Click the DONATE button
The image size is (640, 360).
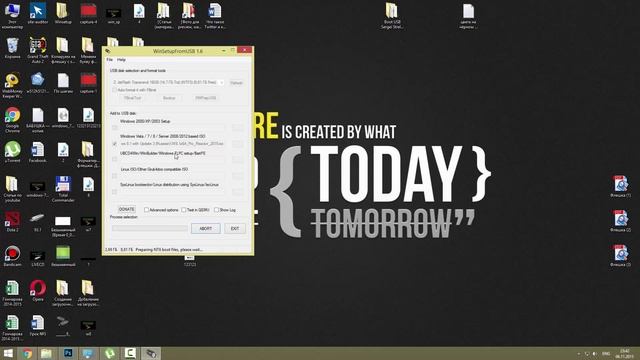[127, 209]
